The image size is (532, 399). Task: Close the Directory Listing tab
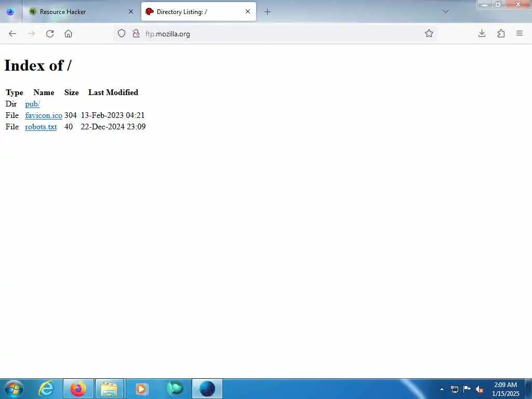[x=248, y=11]
